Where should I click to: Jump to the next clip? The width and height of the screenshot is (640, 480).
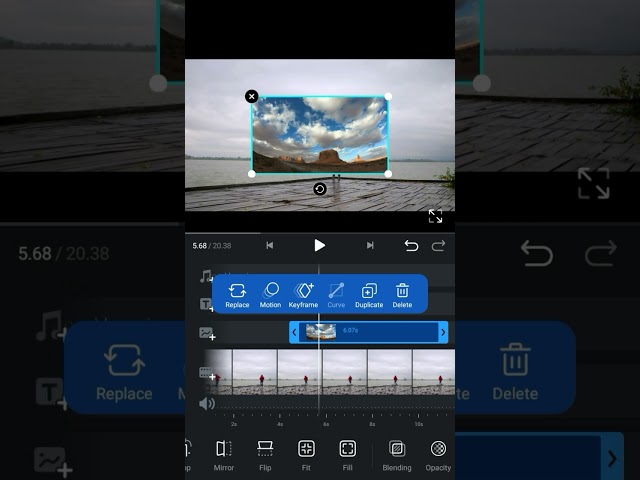pos(370,245)
